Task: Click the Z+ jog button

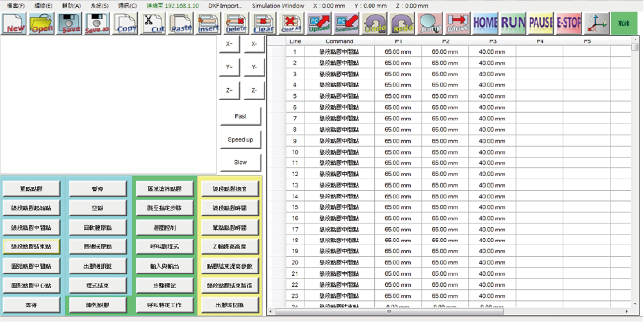Action: click(x=229, y=91)
